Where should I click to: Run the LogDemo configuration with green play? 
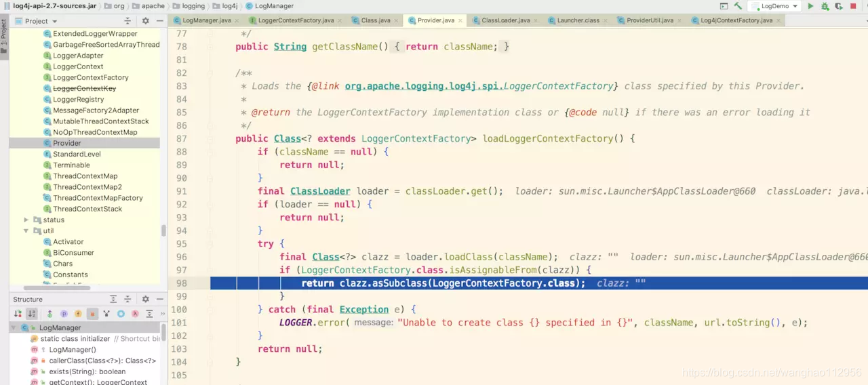[810, 6]
